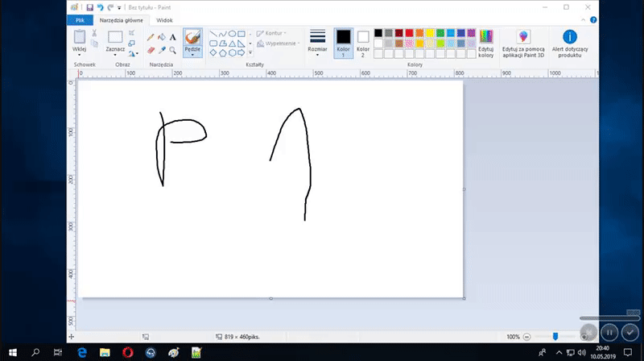Viewport: 644px width, 361px height.
Task: Open the Windows Start menu
Action: coord(13,352)
